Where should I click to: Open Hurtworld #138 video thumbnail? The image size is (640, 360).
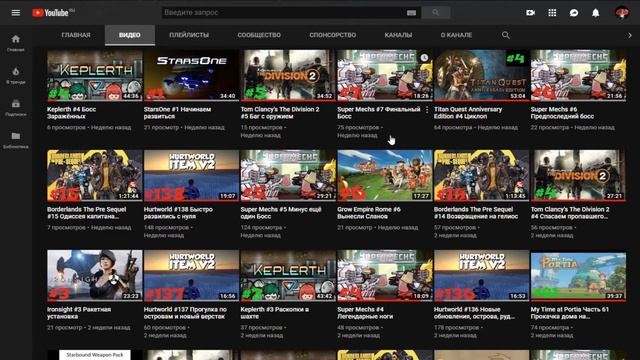point(191,175)
